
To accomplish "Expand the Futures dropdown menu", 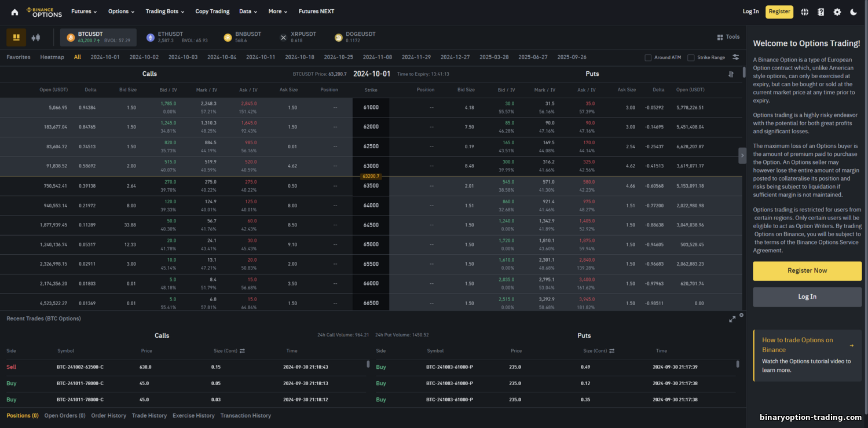I will (x=84, y=12).
